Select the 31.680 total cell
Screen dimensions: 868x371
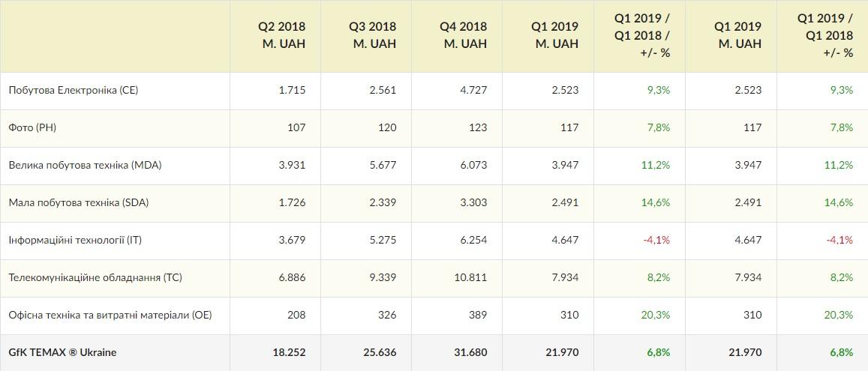[470, 352]
